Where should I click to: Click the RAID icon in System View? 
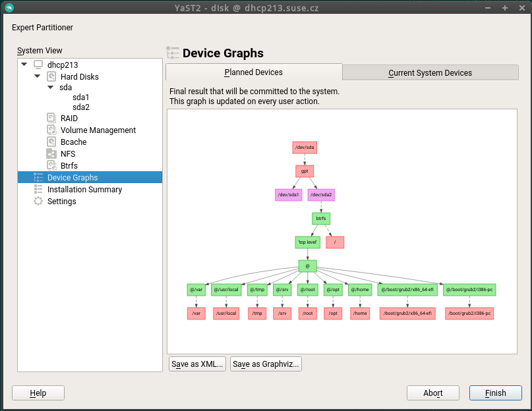(51, 119)
